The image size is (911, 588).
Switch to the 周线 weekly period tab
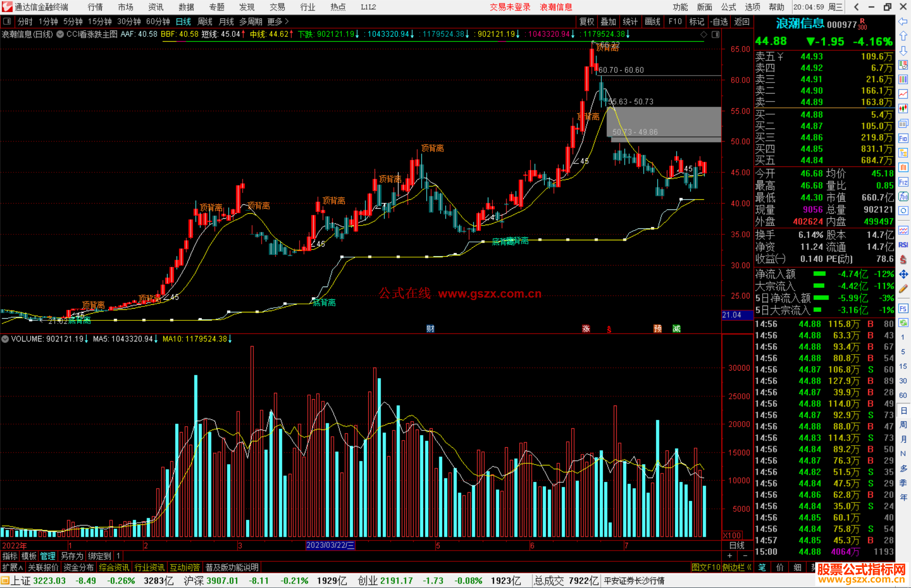[x=205, y=21]
